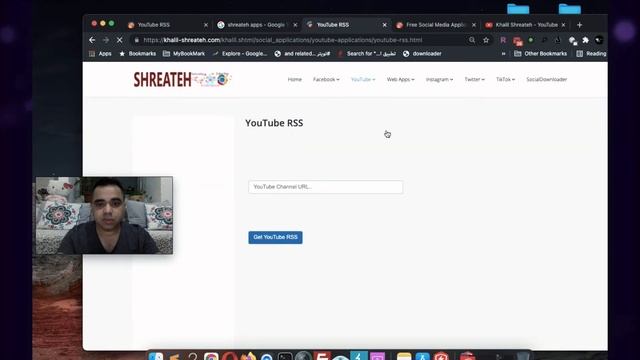Open the Apps bookmarks shortcut
The width and height of the screenshot is (640, 360).
pos(100,53)
